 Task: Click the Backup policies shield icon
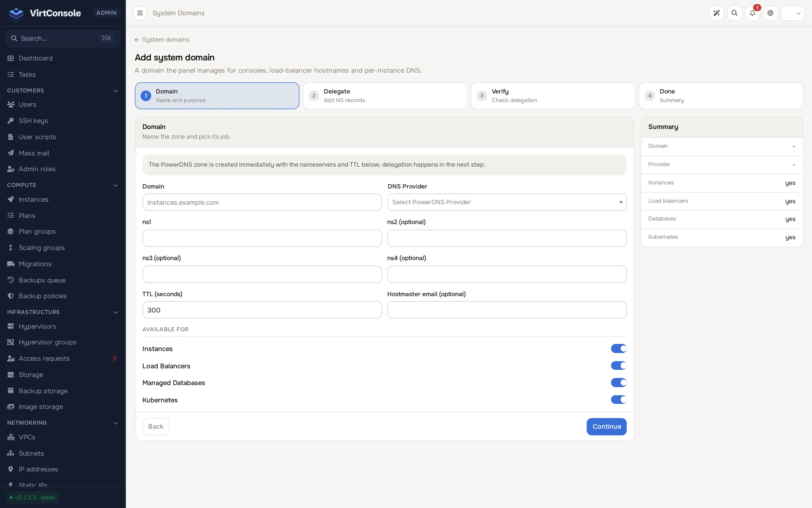(11, 296)
